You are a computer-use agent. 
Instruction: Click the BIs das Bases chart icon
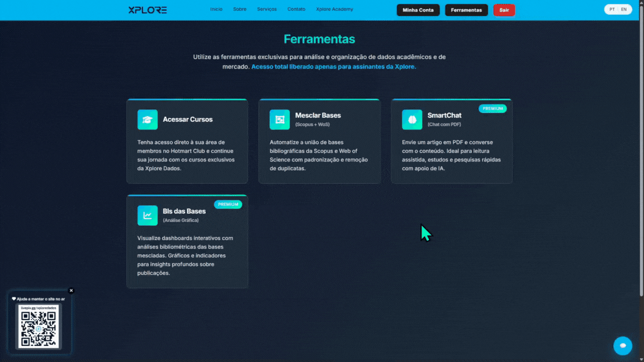pyautogui.click(x=147, y=215)
